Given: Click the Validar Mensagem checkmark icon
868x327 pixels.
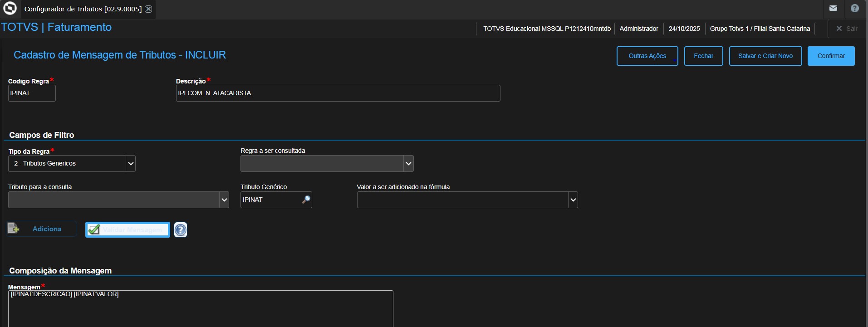Looking at the screenshot, I should point(94,230).
